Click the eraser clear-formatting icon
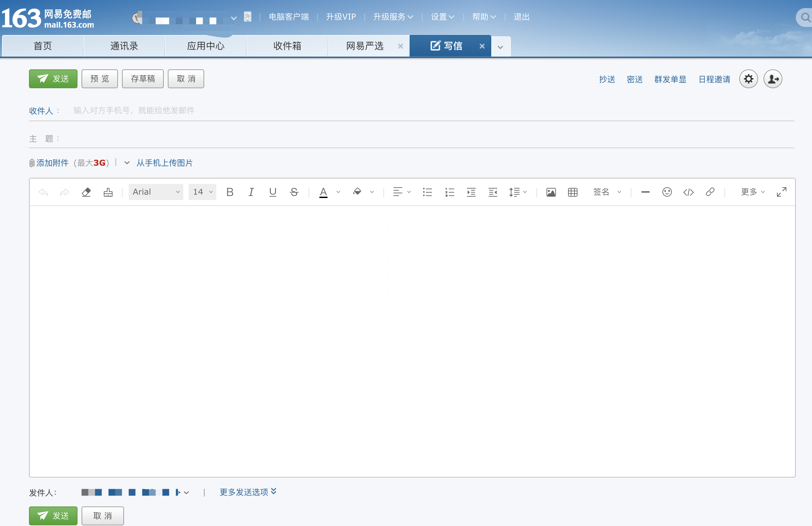This screenshot has width=812, height=526. (86, 192)
